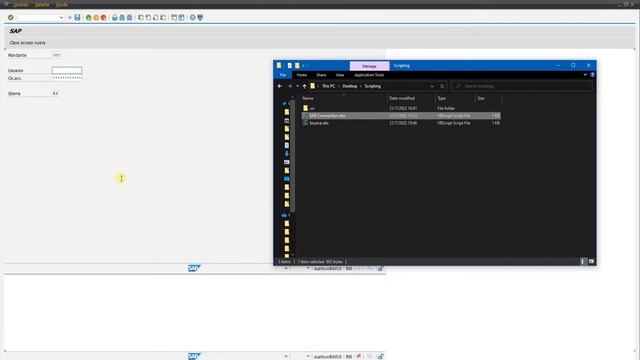The image size is (640, 360).
Task: Open File Explorer help question mark icon
Action: coord(592,75)
